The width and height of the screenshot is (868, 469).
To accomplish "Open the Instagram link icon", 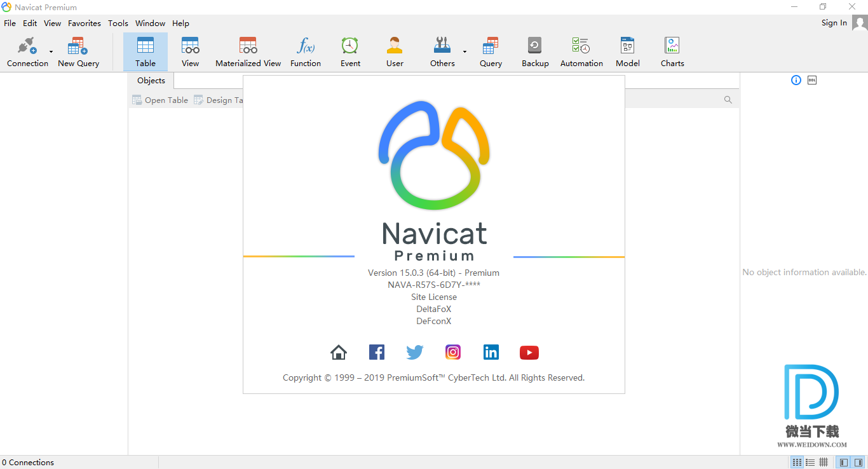I will [x=453, y=352].
